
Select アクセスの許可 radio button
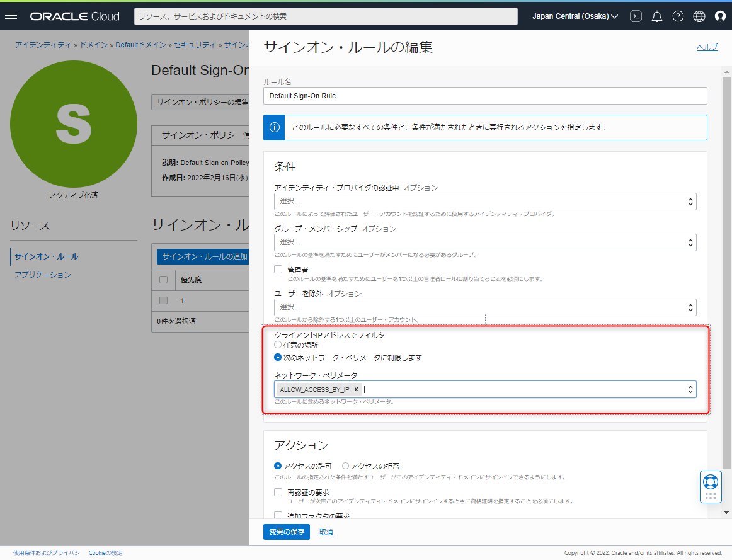click(278, 466)
